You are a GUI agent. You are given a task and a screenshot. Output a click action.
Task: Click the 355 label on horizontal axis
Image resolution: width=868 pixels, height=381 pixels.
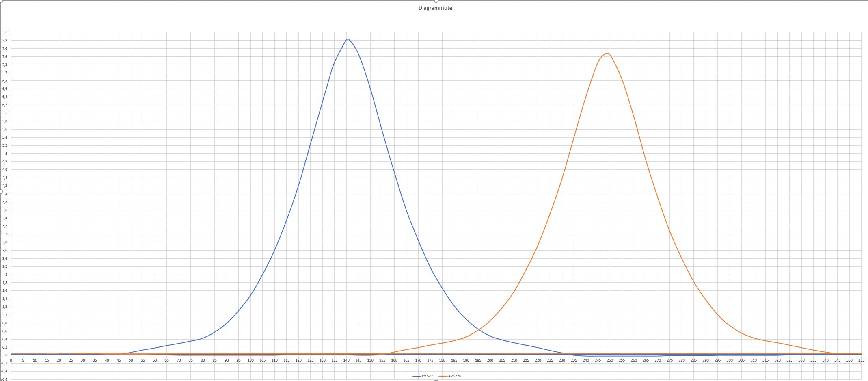click(x=861, y=360)
